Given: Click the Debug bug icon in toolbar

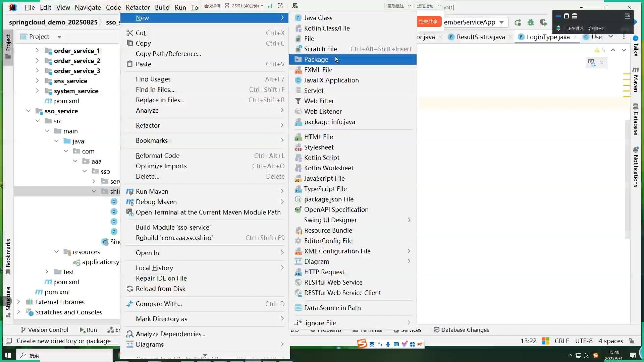Looking at the screenshot, I should tap(531, 22).
